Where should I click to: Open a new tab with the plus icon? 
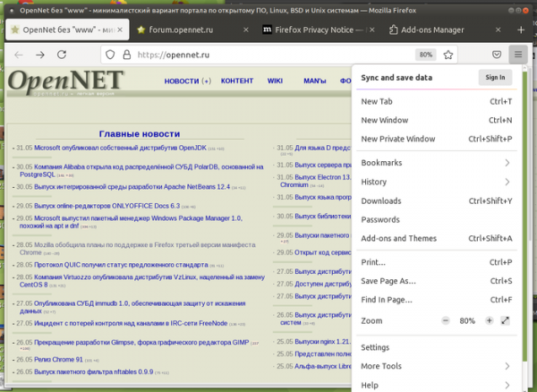(x=521, y=30)
